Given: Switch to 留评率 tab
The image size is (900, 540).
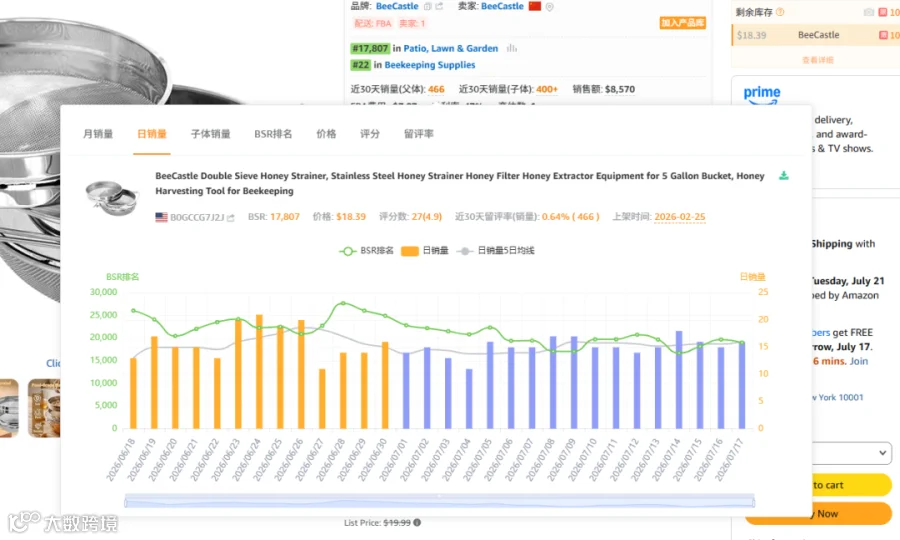Looking at the screenshot, I should 419,134.
